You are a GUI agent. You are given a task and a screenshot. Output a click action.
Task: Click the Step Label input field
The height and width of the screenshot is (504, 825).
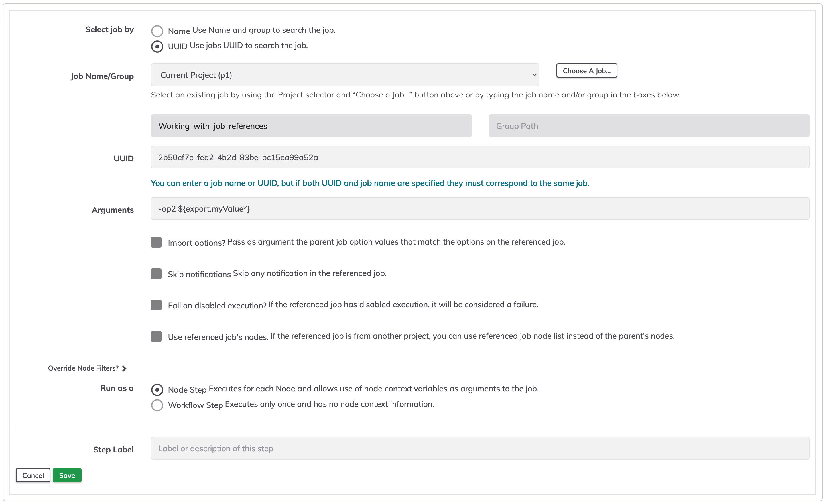(480, 448)
